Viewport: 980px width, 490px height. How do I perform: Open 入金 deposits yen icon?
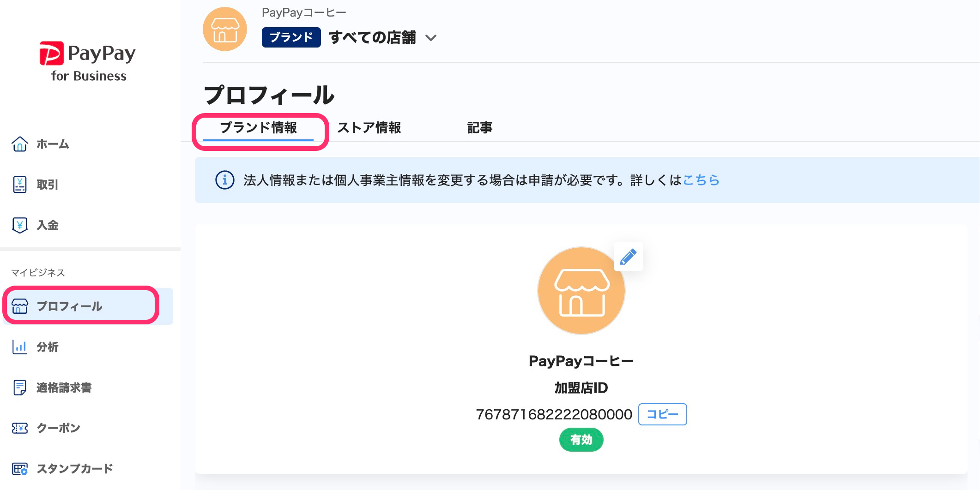point(19,225)
